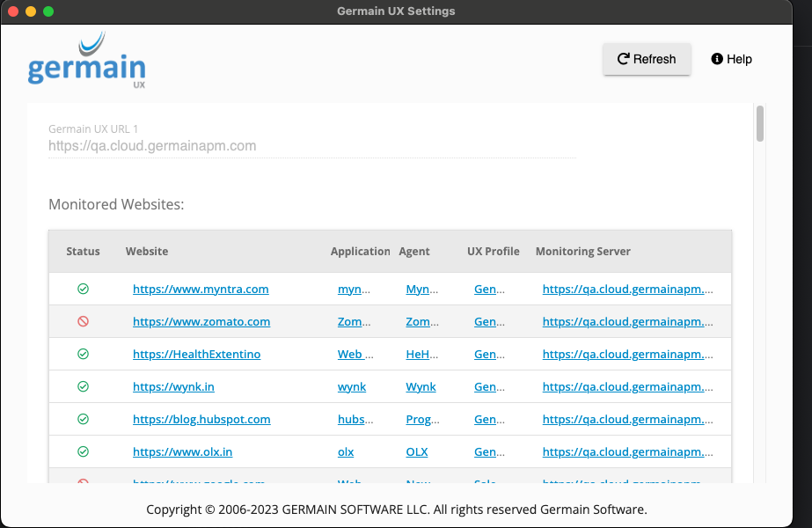The height and width of the screenshot is (528, 812).
Task: Click the green status icon for wynk.in
Action: point(83,387)
